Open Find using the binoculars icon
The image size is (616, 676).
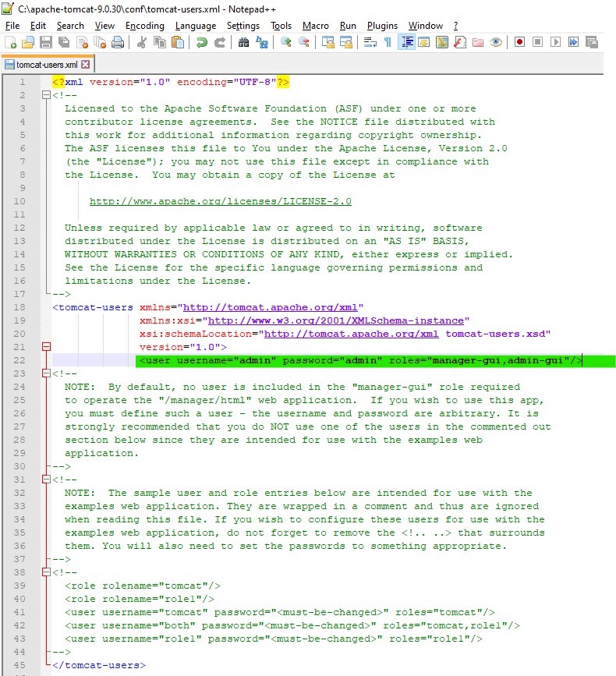pyautogui.click(x=243, y=42)
